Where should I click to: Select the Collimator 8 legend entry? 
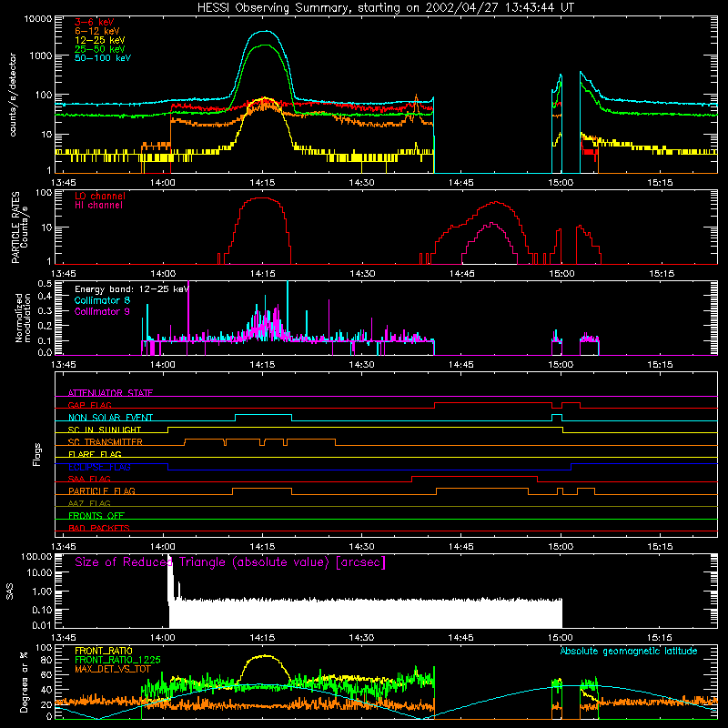[102, 300]
